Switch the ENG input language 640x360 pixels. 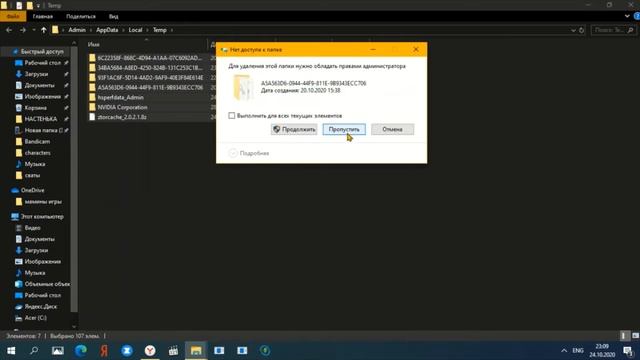point(578,351)
